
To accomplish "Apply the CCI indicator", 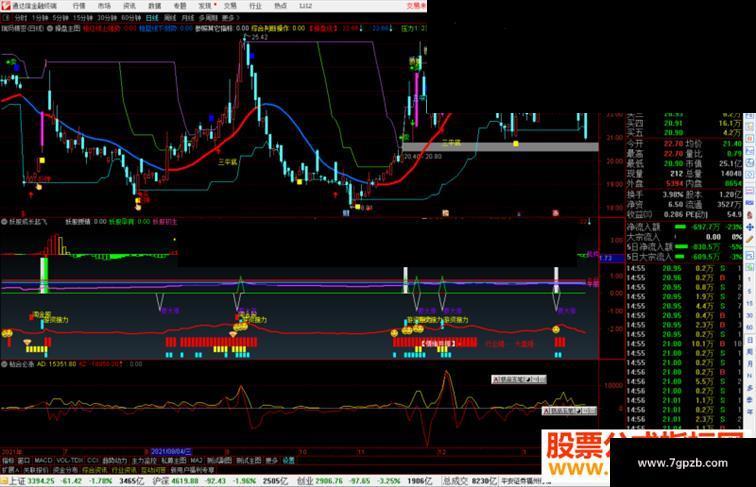I will [x=92, y=461].
